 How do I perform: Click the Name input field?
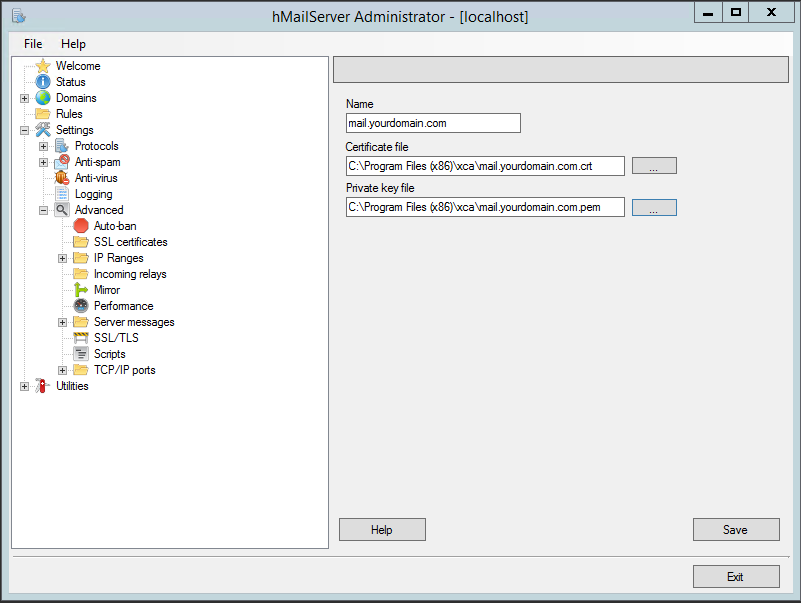[433, 123]
